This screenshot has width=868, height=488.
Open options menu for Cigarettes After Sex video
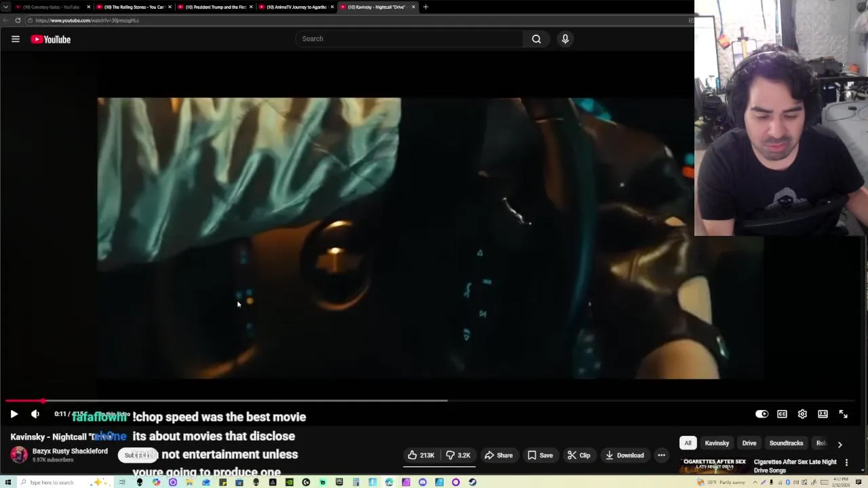pos(846,463)
